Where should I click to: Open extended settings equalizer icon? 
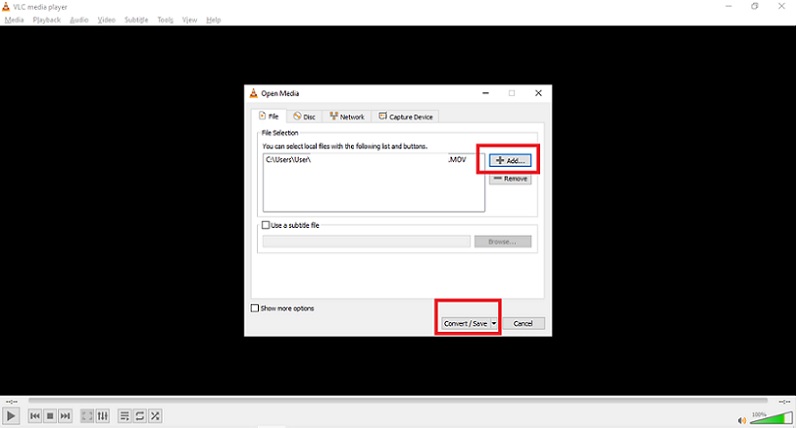(x=102, y=416)
